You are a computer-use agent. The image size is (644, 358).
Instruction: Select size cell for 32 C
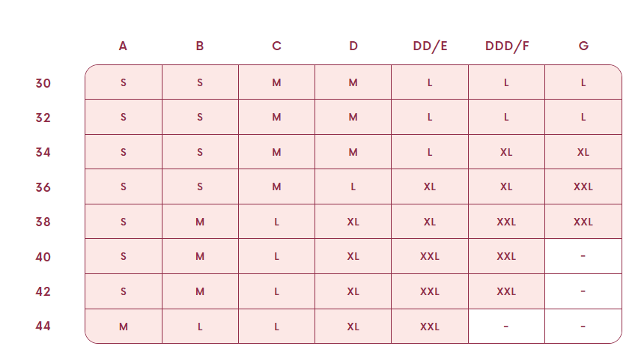[x=276, y=117]
